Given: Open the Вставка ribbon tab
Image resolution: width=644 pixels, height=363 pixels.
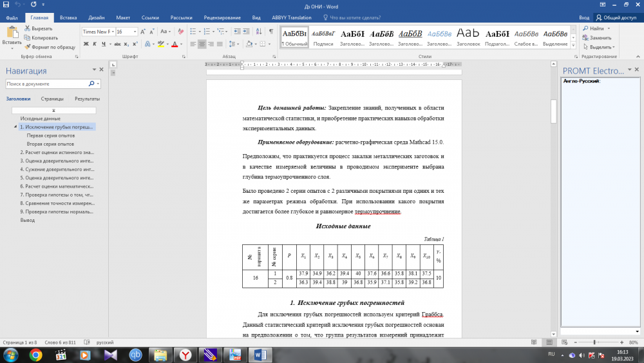Looking at the screenshot, I should point(70,18).
